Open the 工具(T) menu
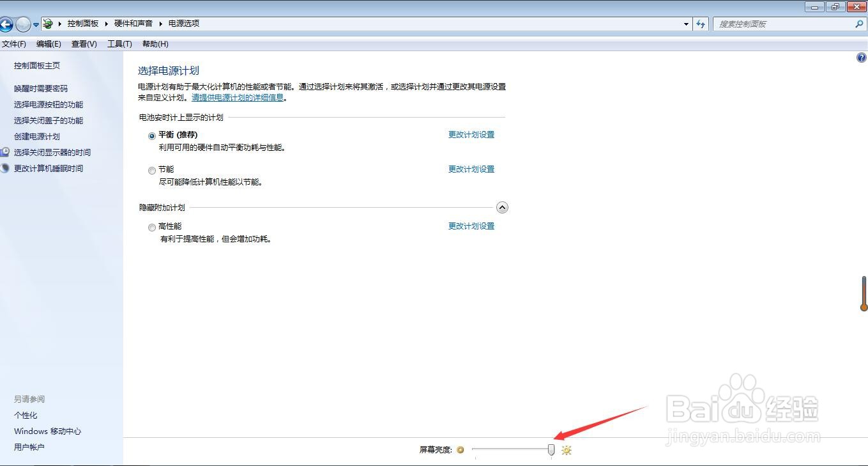 pyautogui.click(x=119, y=43)
